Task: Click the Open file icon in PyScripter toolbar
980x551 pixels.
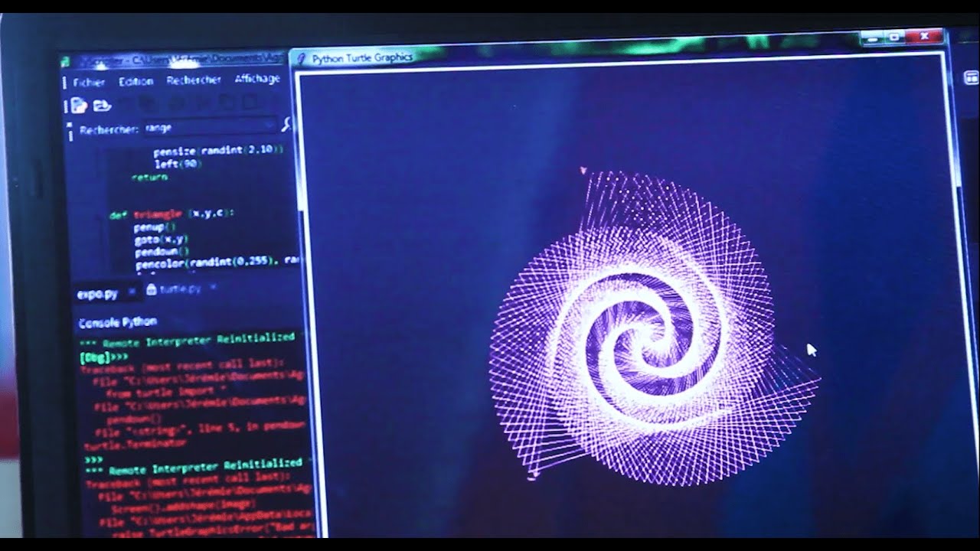Action: 102,106
